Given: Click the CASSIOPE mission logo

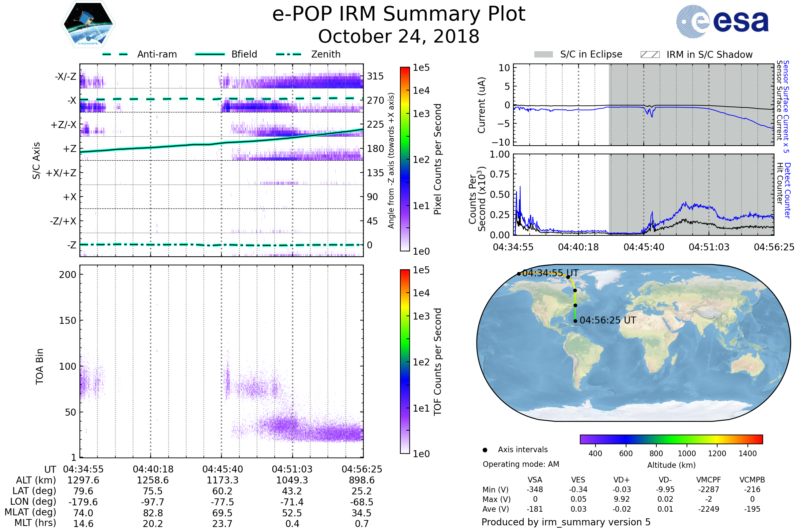Looking at the screenshot, I should tap(88, 24).
